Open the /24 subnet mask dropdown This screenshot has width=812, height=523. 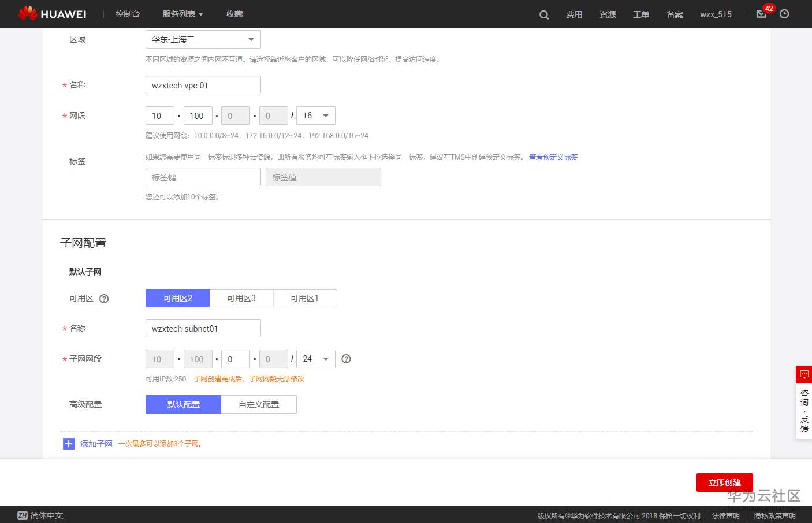click(315, 359)
